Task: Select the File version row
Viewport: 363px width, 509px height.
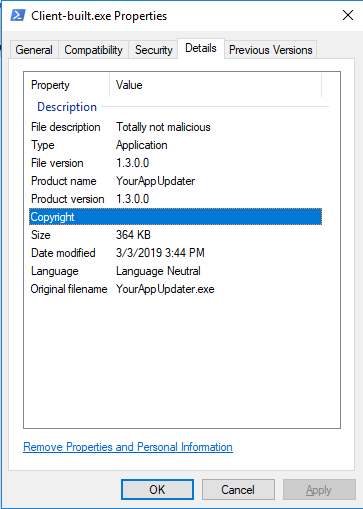Action: pos(175,163)
